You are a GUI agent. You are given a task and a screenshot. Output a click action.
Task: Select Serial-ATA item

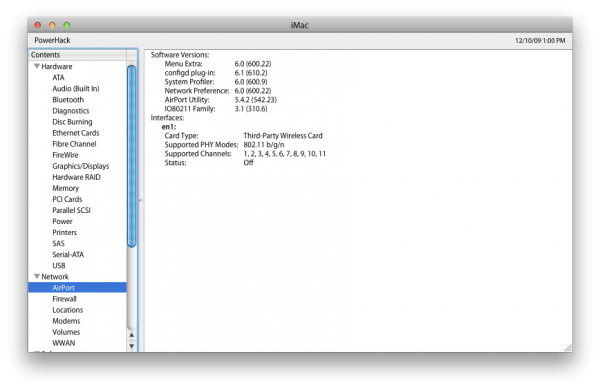[68, 255]
